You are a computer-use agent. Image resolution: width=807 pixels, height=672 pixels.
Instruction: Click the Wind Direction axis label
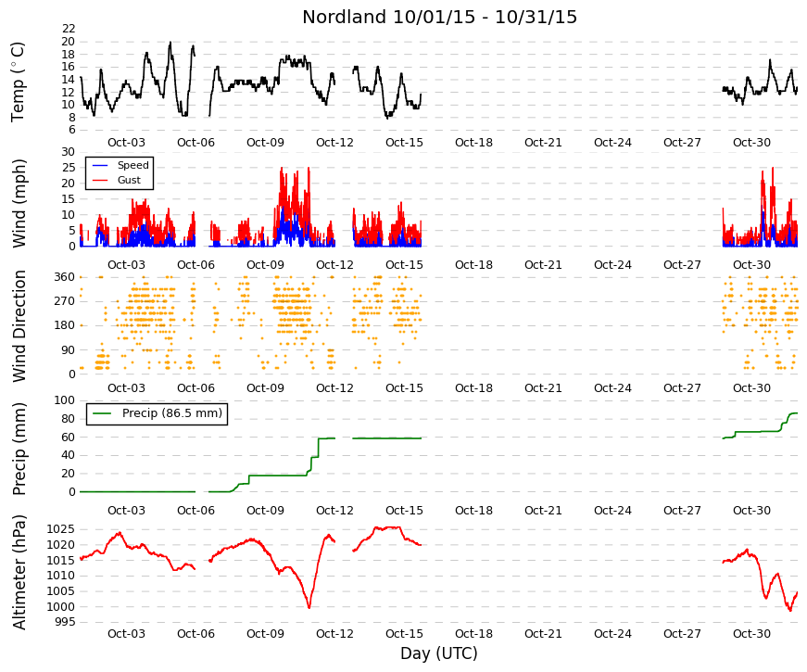pos(19,326)
